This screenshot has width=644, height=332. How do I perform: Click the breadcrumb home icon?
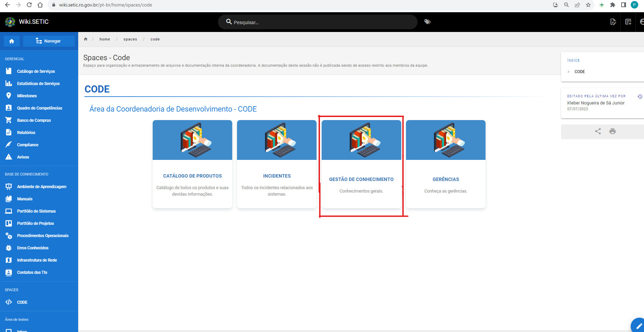tap(86, 39)
